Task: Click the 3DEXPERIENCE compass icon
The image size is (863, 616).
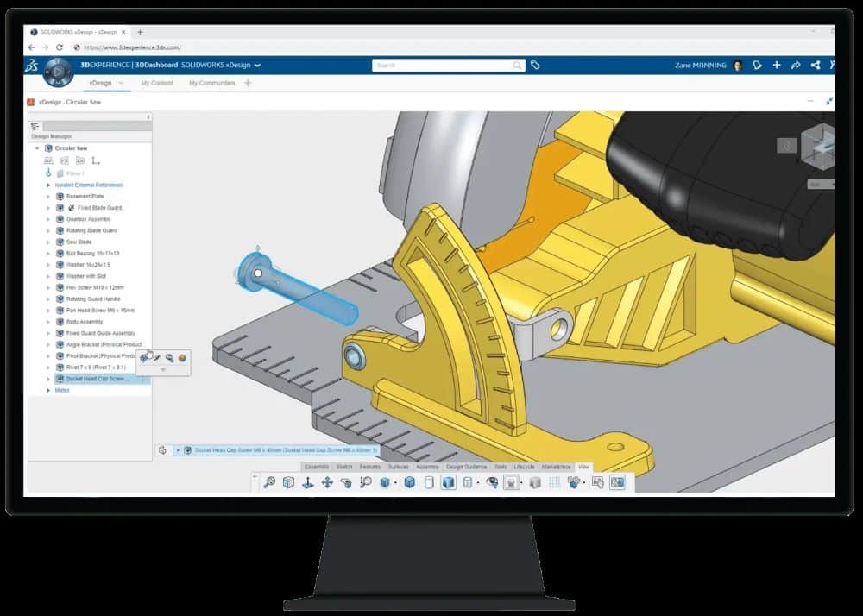Action: tap(58, 71)
